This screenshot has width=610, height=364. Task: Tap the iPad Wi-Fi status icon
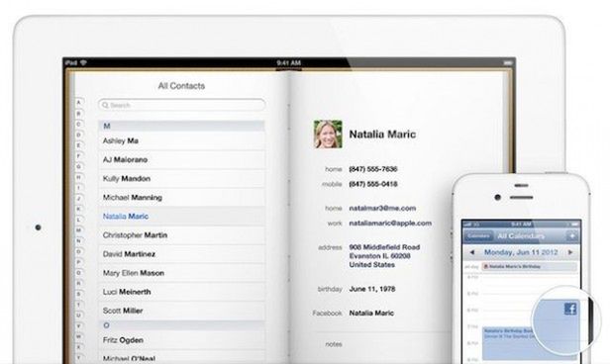(x=83, y=62)
